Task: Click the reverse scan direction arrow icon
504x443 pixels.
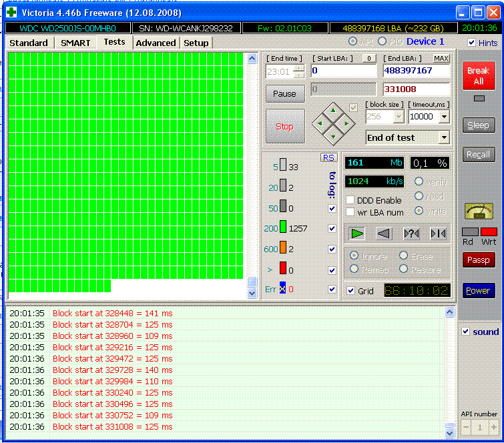Action: [384, 234]
